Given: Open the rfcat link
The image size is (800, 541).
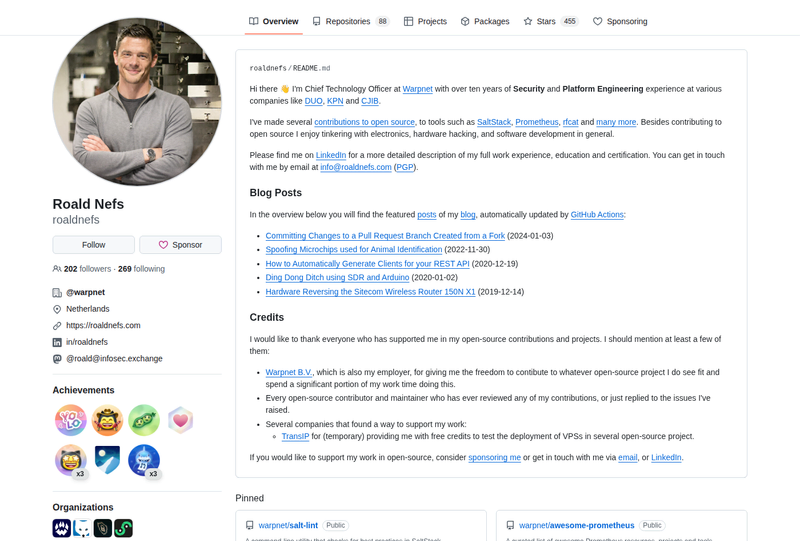Looking at the screenshot, I should click(x=570, y=122).
